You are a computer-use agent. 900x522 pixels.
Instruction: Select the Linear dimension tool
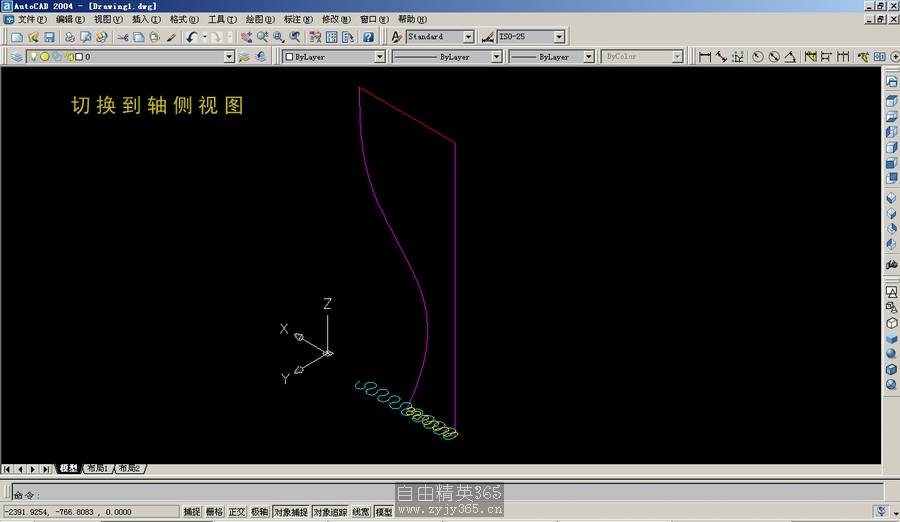pyautogui.click(x=705, y=57)
